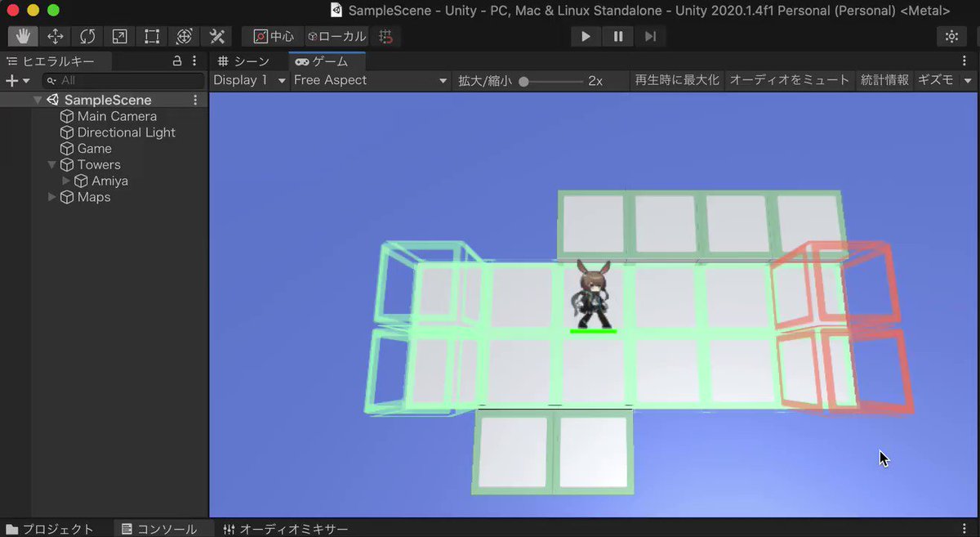Toggle grid snapping icon
980x537 pixels.
386,36
